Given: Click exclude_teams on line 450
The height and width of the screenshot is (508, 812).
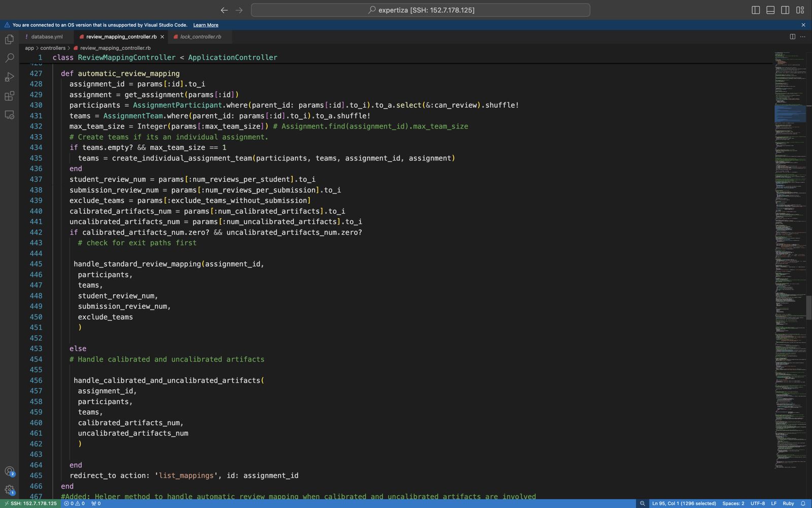Looking at the screenshot, I should pos(105,317).
